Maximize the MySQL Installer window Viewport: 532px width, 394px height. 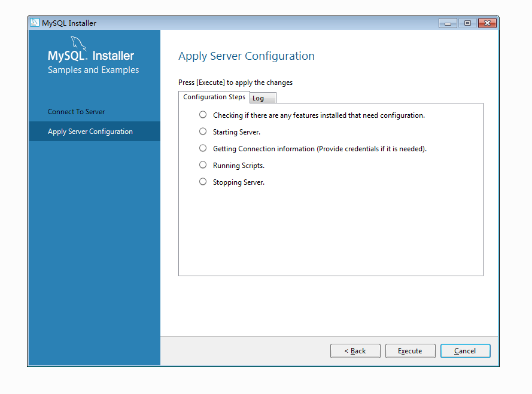[467, 23]
